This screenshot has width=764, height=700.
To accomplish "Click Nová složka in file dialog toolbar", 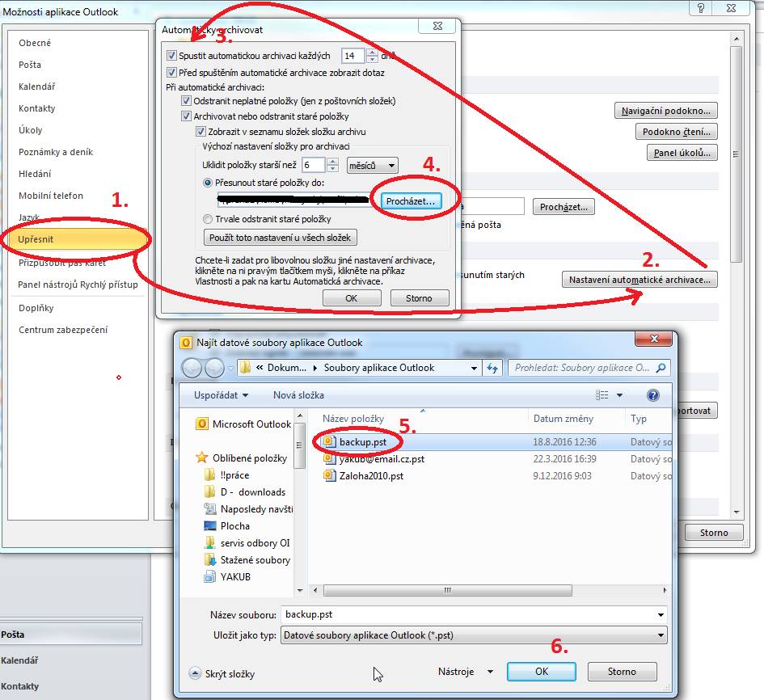I will click(298, 395).
